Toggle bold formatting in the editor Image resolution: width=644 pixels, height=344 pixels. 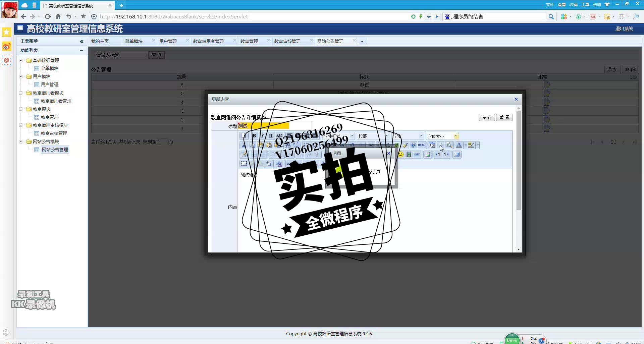tap(254, 136)
